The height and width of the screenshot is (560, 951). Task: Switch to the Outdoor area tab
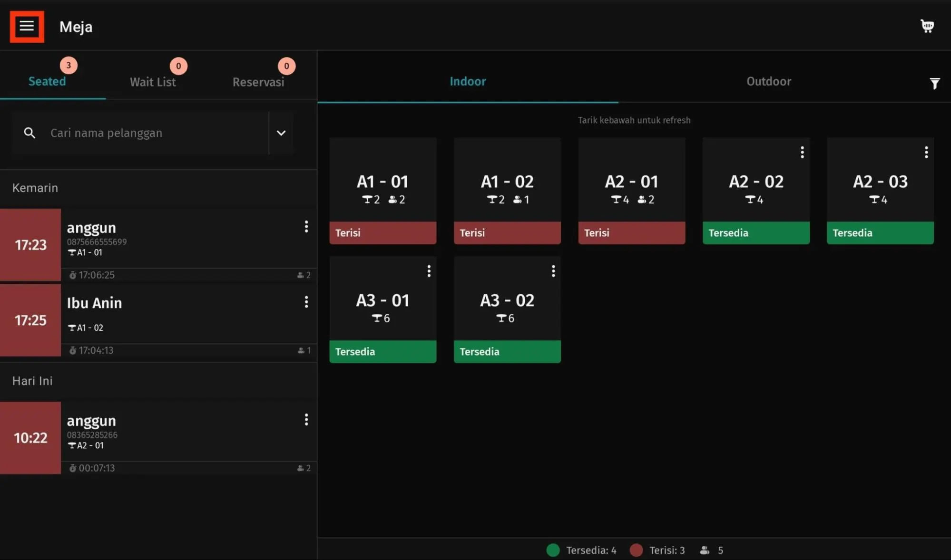[768, 81]
